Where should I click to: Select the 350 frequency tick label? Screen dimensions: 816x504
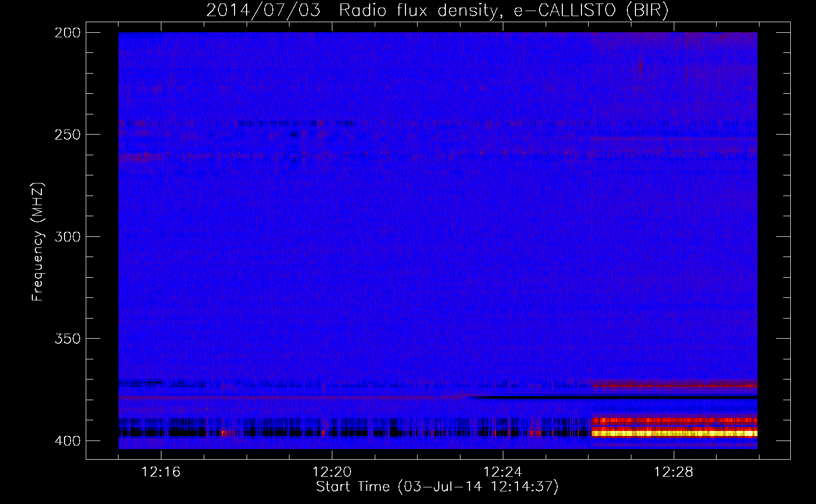68,338
